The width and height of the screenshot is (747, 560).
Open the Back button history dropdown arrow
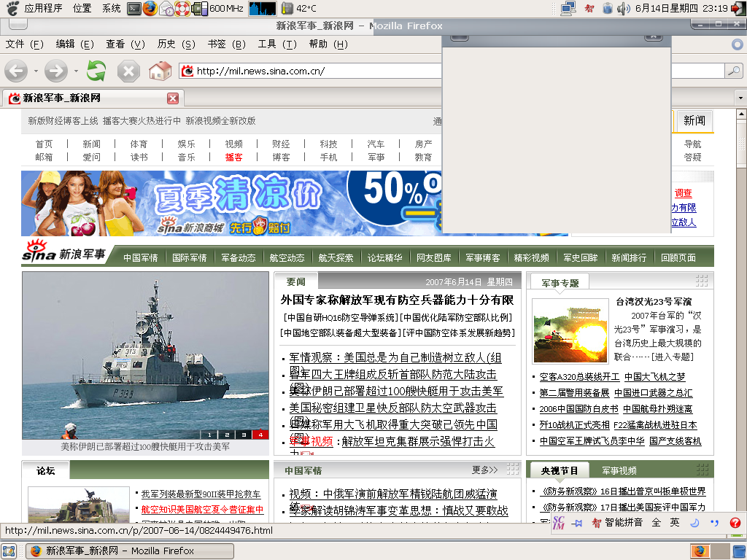pyautogui.click(x=36, y=71)
